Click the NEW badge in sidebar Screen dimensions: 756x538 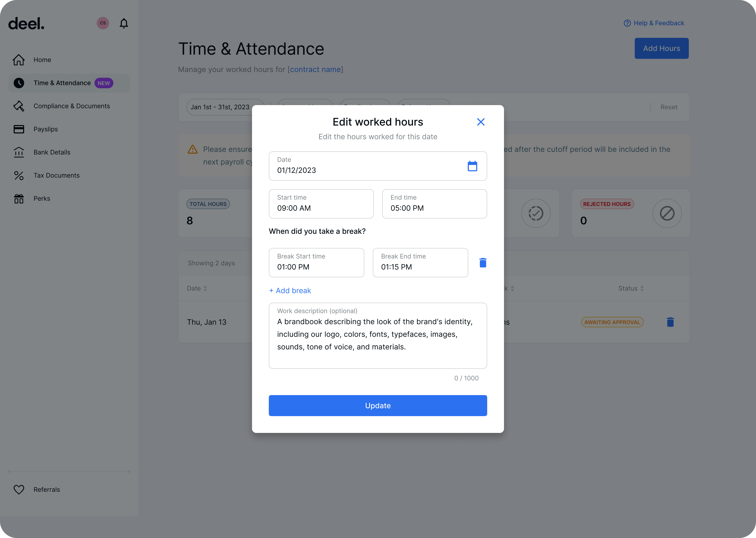pyautogui.click(x=104, y=83)
